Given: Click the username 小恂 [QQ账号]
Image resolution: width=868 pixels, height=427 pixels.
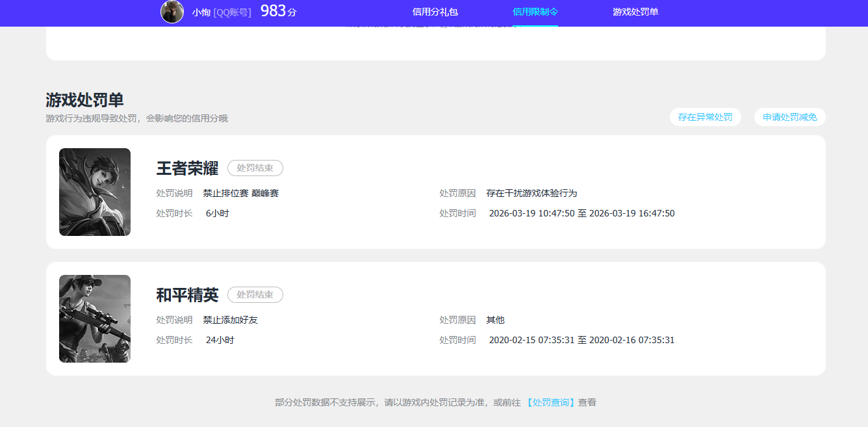Looking at the screenshot, I should click(x=222, y=12).
